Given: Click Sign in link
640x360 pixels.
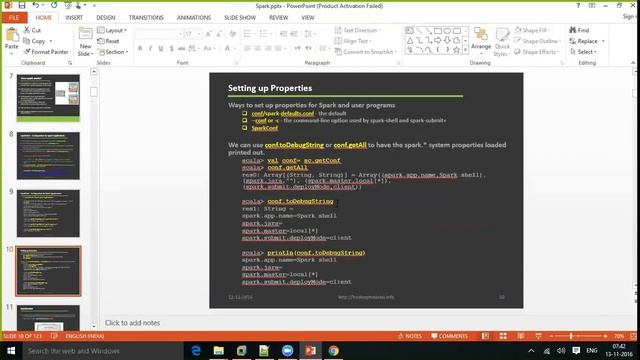Looking at the screenshot, I should click(629, 16).
